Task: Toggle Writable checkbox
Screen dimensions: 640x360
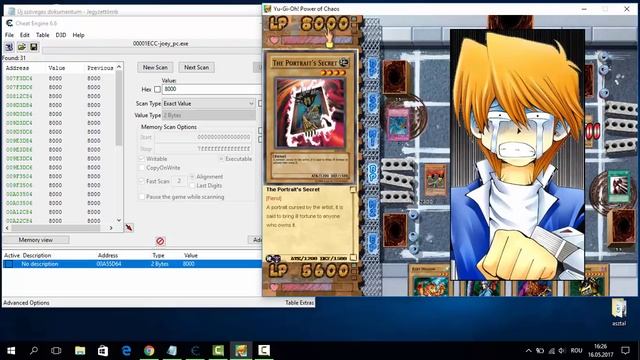Action: point(142,159)
